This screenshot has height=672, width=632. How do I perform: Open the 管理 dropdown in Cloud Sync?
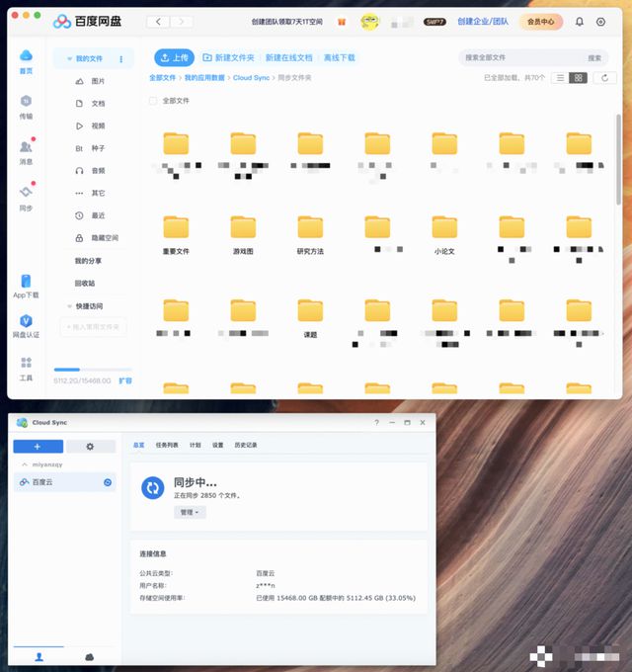point(190,512)
